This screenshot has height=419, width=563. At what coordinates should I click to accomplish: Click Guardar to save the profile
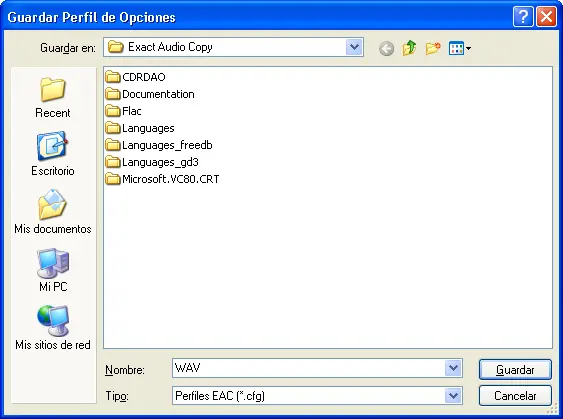pyautogui.click(x=515, y=369)
